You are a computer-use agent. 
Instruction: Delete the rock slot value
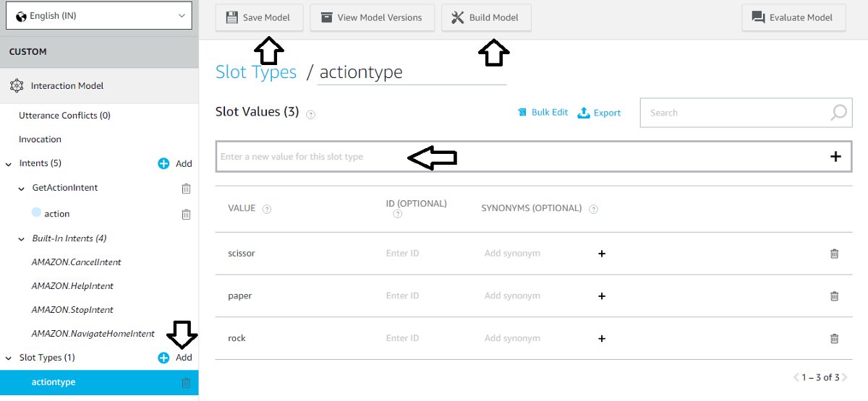coord(834,338)
